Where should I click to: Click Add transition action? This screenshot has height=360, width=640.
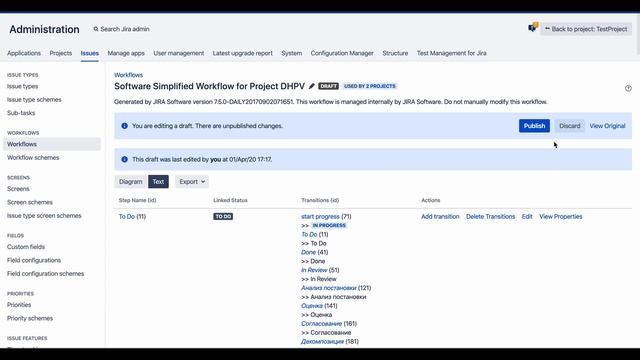coord(440,216)
